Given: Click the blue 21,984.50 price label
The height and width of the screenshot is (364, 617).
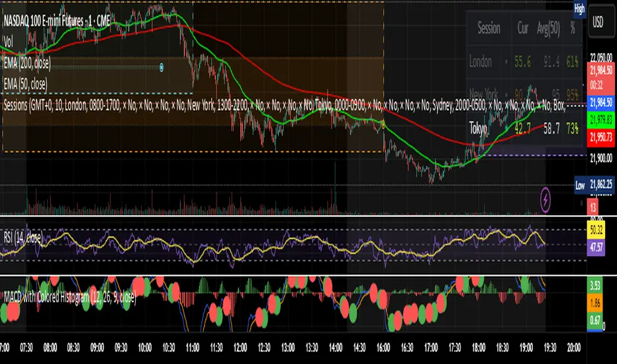Looking at the screenshot, I should click(x=601, y=103).
